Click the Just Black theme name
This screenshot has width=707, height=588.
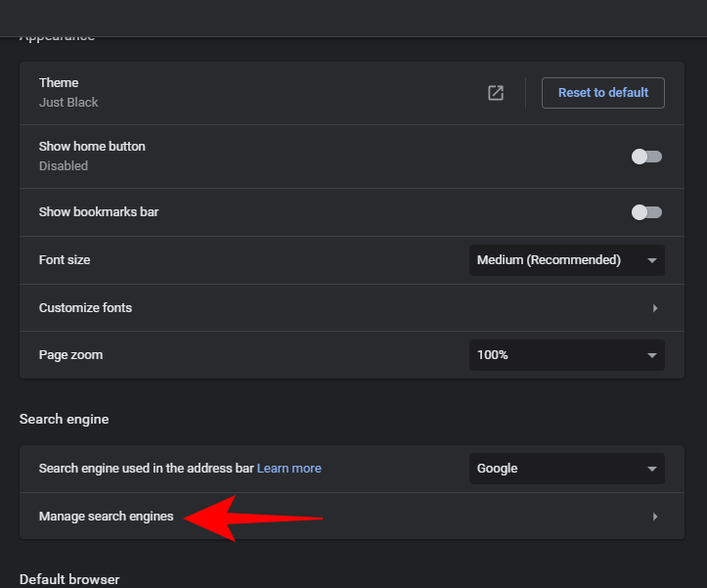pyautogui.click(x=68, y=103)
